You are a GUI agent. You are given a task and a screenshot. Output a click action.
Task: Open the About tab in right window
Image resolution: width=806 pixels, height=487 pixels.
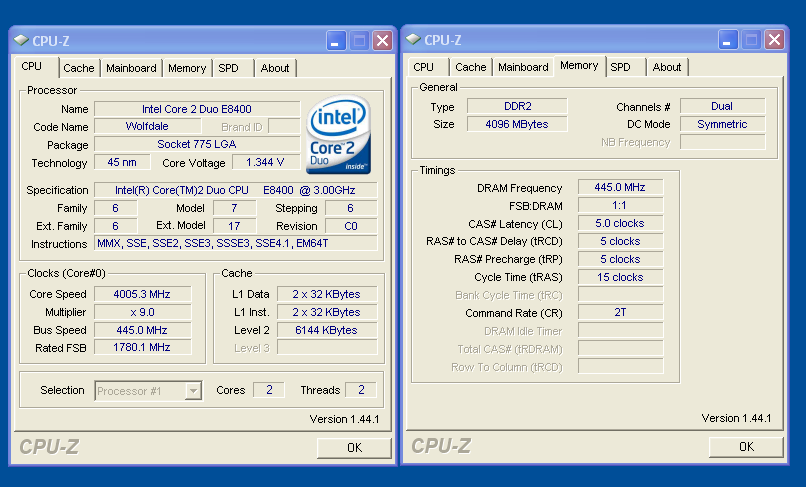coord(667,67)
